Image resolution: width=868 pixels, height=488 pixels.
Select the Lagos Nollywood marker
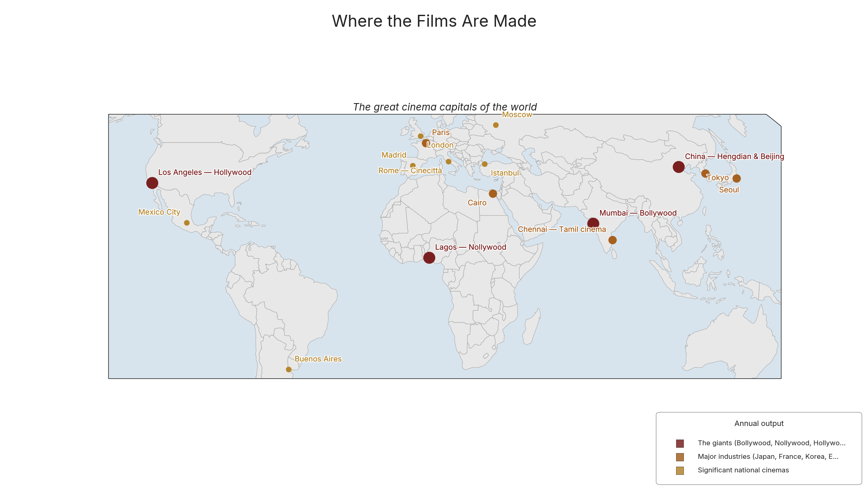pos(429,258)
